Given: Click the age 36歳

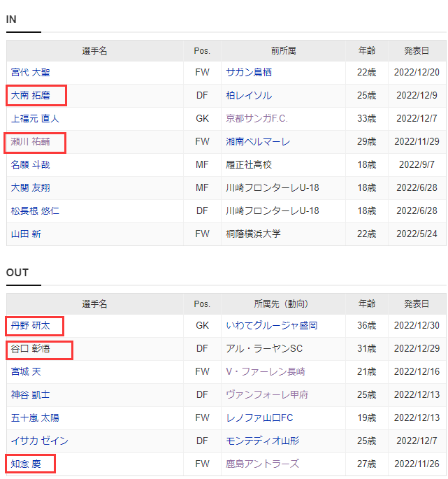Looking at the screenshot, I should (367, 326).
